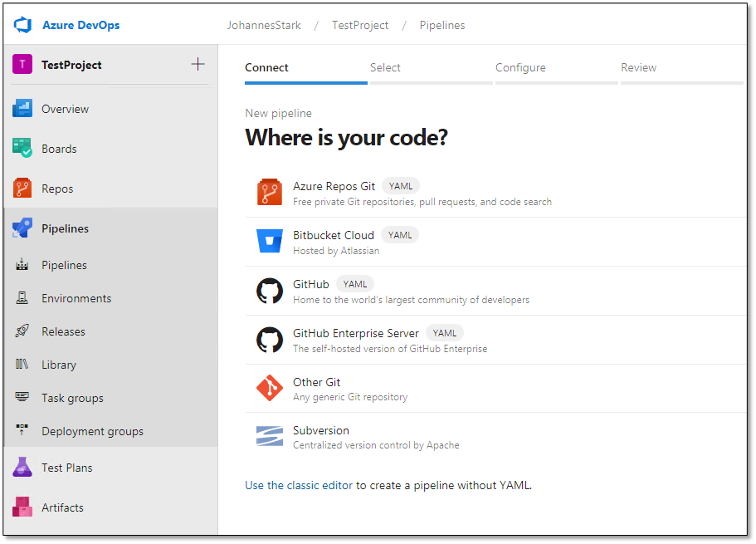This screenshot has height=544, width=756.
Task: Click Pipelines in the breadcrumb
Action: (442, 25)
